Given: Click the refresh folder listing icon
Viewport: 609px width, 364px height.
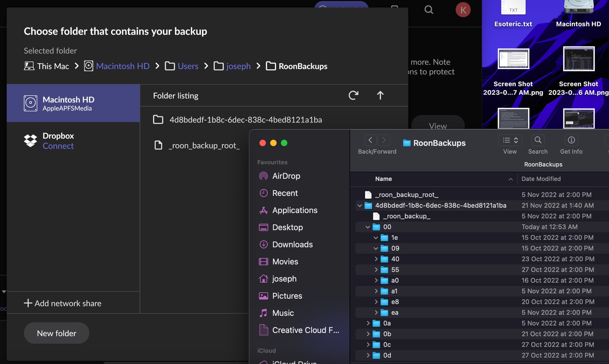Looking at the screenshot, I should [353, 95].
